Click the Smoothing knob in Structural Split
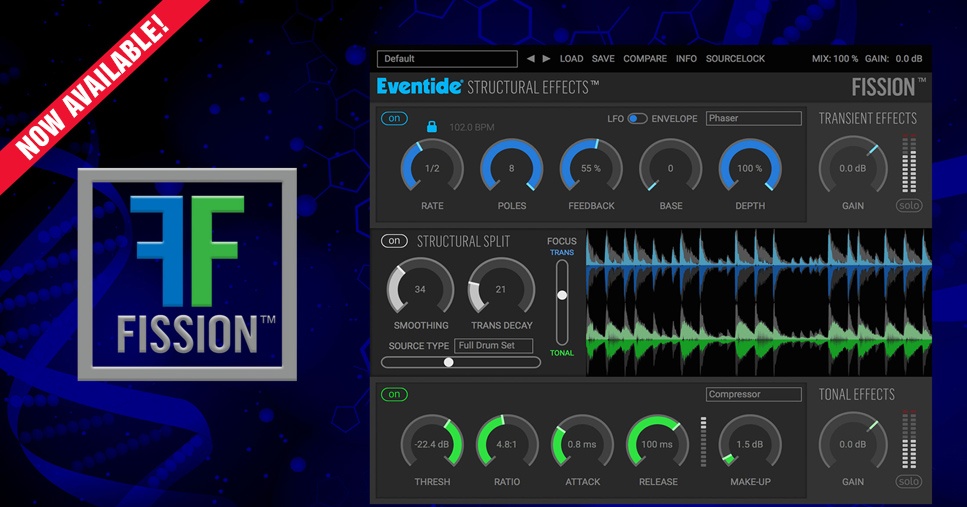Screen dimensions: 967x507 pos(420,289)
